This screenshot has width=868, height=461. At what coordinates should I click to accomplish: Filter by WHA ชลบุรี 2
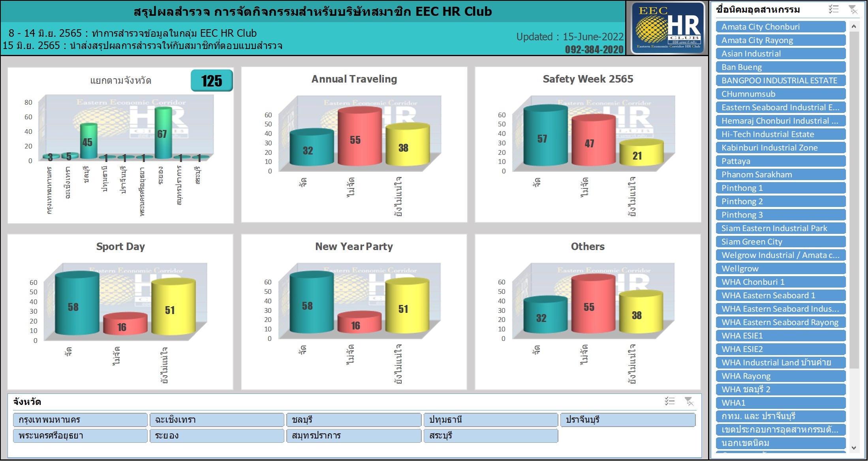pos(781,389)
